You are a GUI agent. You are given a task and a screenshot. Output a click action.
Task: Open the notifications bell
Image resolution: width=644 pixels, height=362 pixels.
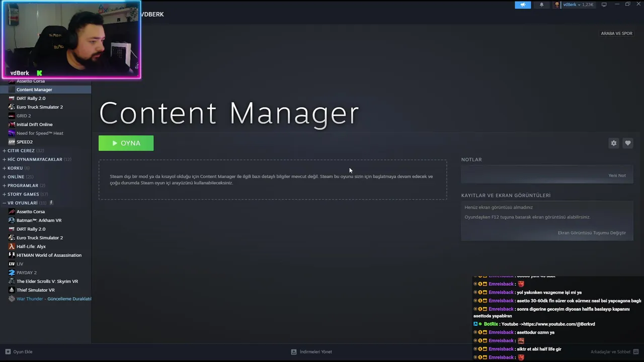pyautogui.click(x=542, y=5)
